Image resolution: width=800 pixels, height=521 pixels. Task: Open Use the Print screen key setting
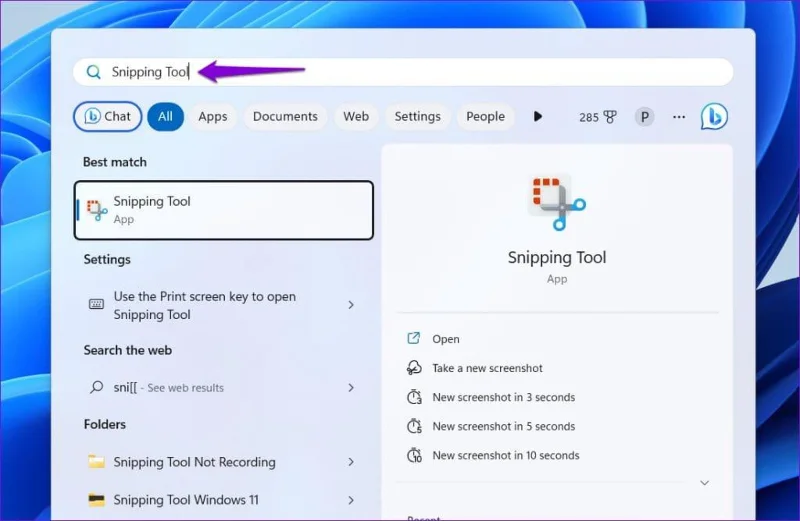(x=224, y=305)
